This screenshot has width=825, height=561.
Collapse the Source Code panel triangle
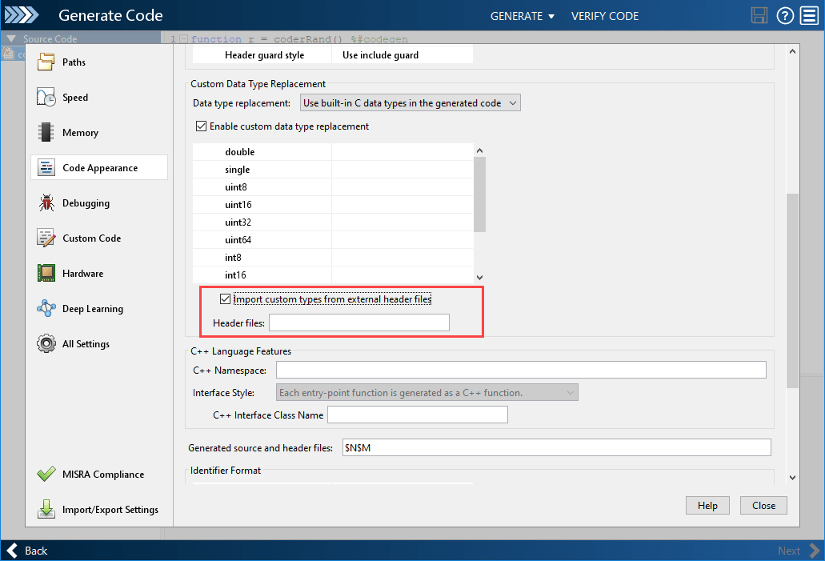11,39
